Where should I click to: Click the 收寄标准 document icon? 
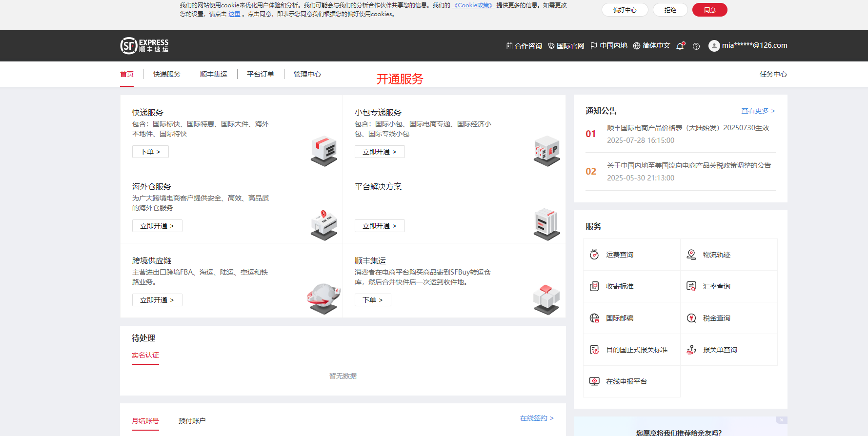(594, 286)
